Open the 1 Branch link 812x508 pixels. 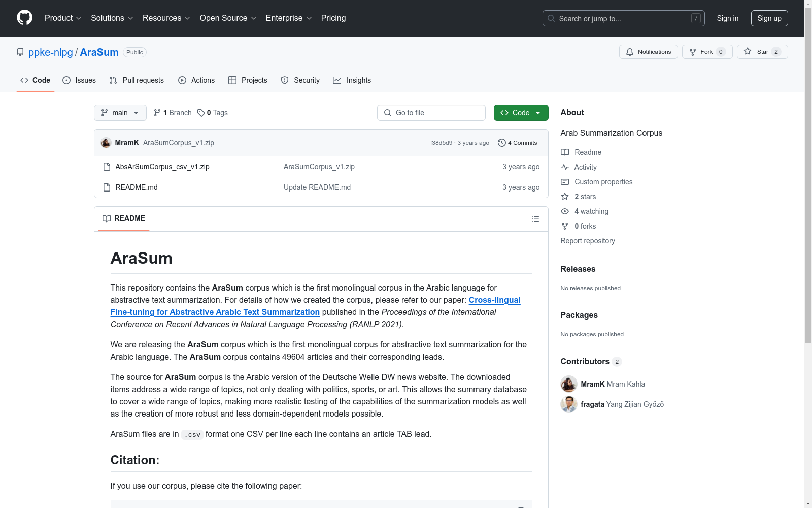point(173,113)
